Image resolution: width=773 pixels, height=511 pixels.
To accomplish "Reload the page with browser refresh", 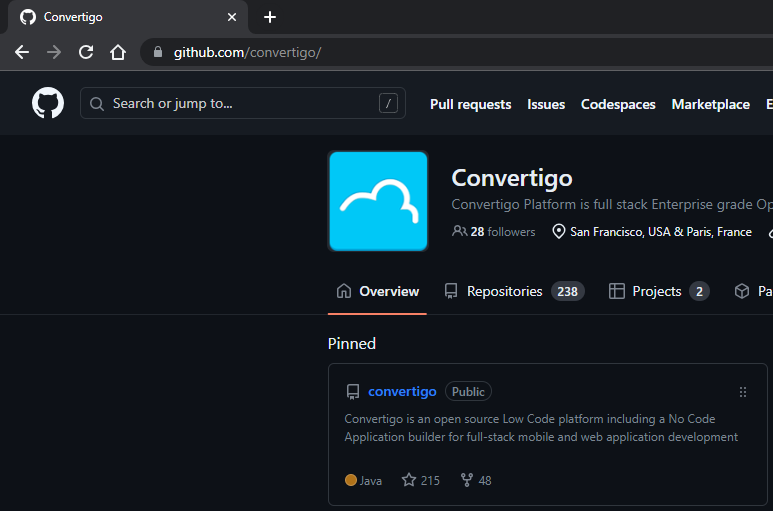I will point(86,52).
